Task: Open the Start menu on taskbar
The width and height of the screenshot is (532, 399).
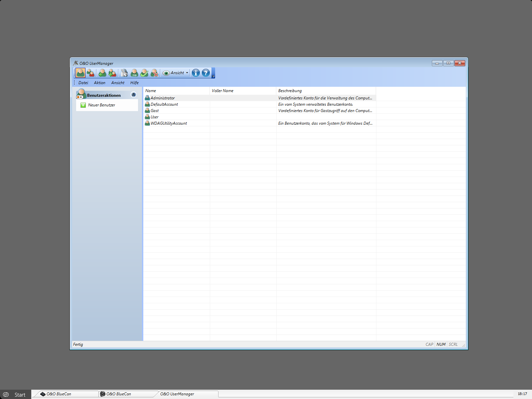Action: pyautogui.click(x=16, y=394)
